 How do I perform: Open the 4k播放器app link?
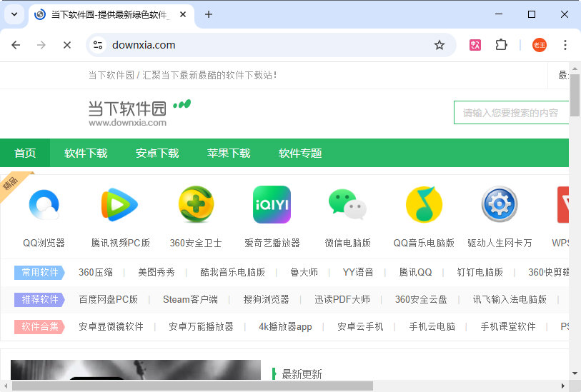coord(285,326)
